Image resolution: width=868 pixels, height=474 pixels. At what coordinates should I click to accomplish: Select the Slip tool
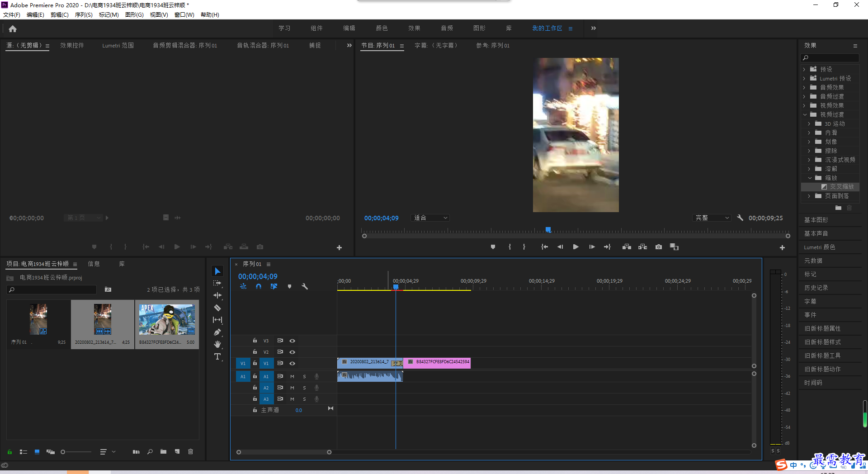(217, 320)
